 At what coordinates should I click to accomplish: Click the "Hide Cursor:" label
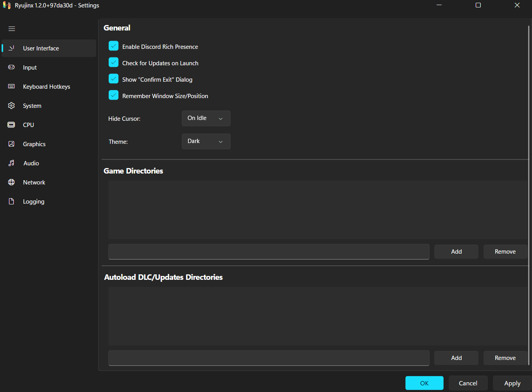click(x=124, y=118)
